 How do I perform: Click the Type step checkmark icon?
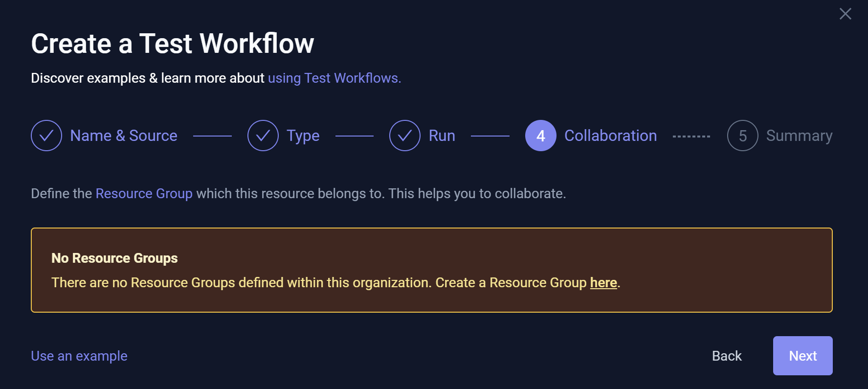coord(263,136)
